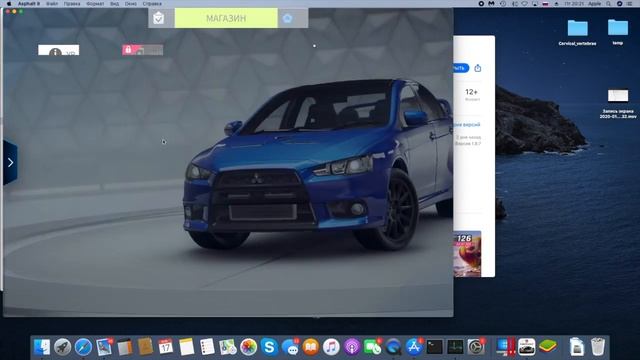Click the eject icon in the menu bar
This screenshot has width=640, height=360.
pos(556,4)
